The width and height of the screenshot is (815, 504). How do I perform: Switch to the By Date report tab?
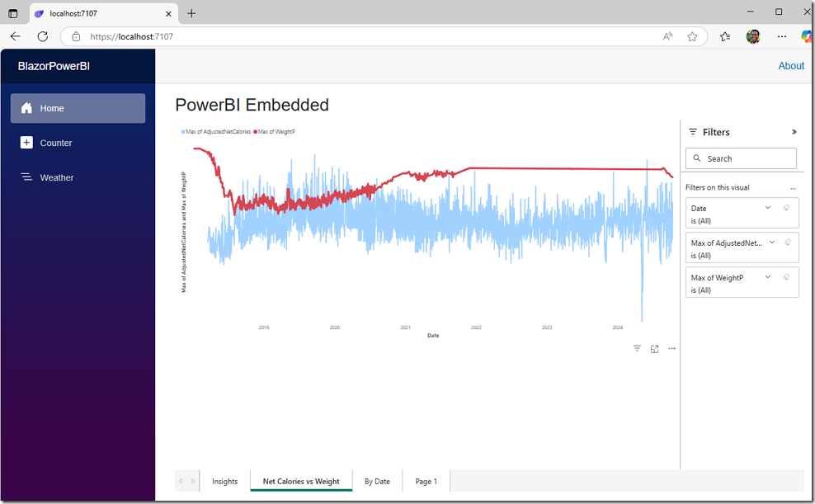tap(377, 481)
